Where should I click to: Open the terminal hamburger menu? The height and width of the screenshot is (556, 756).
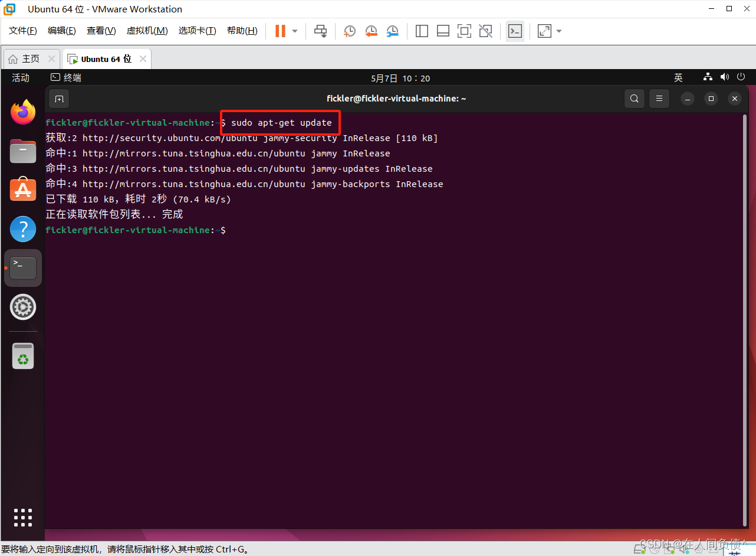click(x=659, y=99)
